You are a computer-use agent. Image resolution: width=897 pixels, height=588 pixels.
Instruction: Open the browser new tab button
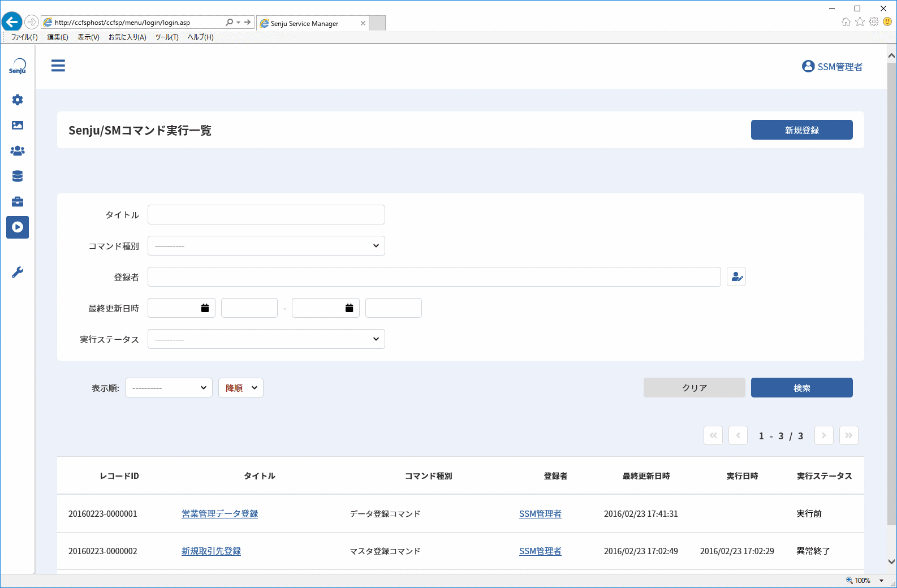pyautogui.click(x=377, y=23)
